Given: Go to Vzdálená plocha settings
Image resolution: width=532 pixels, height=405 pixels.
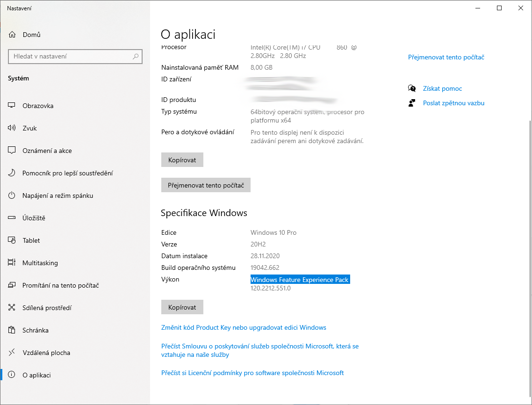Looking at the screenshot, I should point(46,353).
